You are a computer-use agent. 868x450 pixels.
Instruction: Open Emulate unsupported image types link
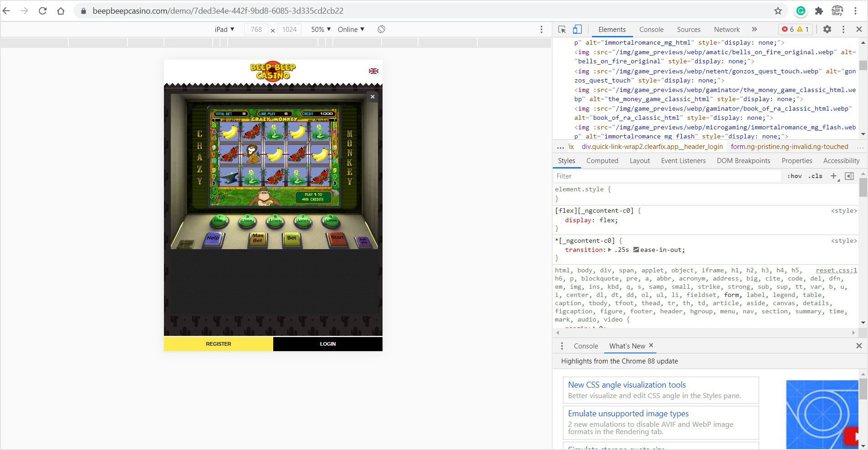628,414
